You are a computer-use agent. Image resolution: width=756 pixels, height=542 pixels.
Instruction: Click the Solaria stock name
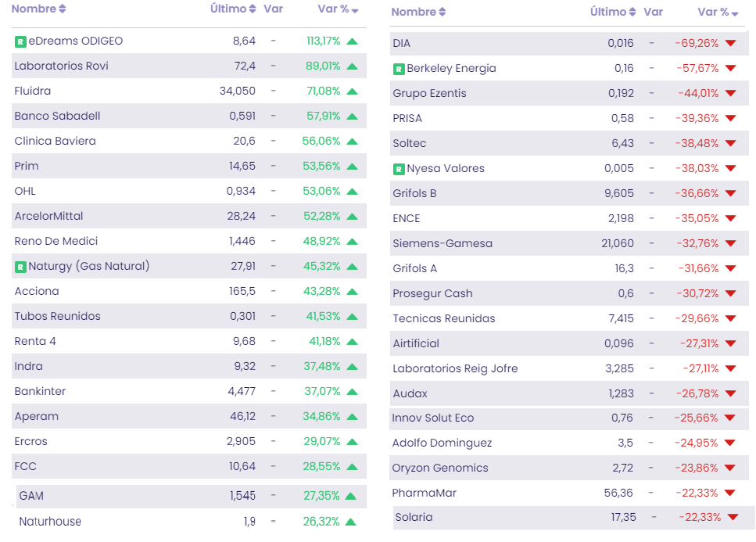(414, 518)
